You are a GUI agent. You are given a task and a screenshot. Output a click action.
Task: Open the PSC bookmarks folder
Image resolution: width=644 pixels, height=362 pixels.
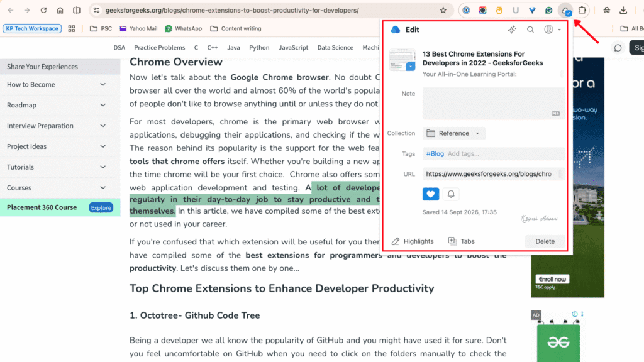tap(101, 28)
